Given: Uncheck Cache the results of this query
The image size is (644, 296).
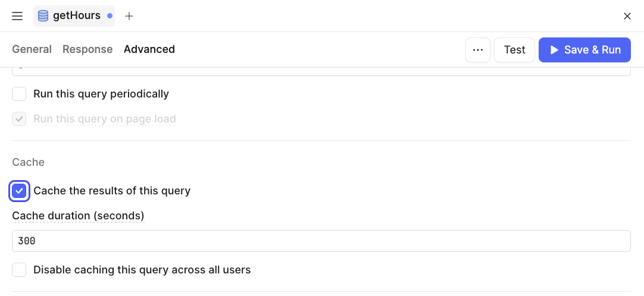Looking at the screenshot, I should coord(20,191).
